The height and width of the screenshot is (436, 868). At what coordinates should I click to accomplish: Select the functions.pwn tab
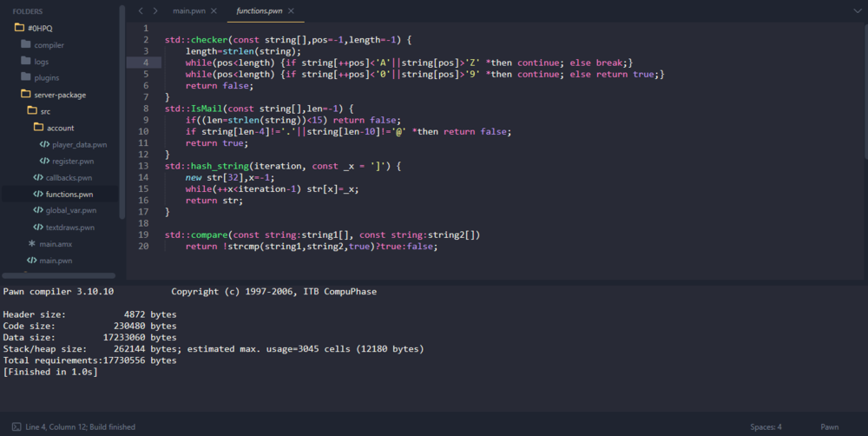point(259,11)
